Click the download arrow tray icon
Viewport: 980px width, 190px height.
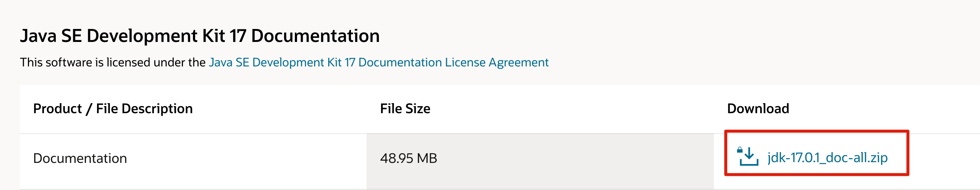tap(749, 157)
